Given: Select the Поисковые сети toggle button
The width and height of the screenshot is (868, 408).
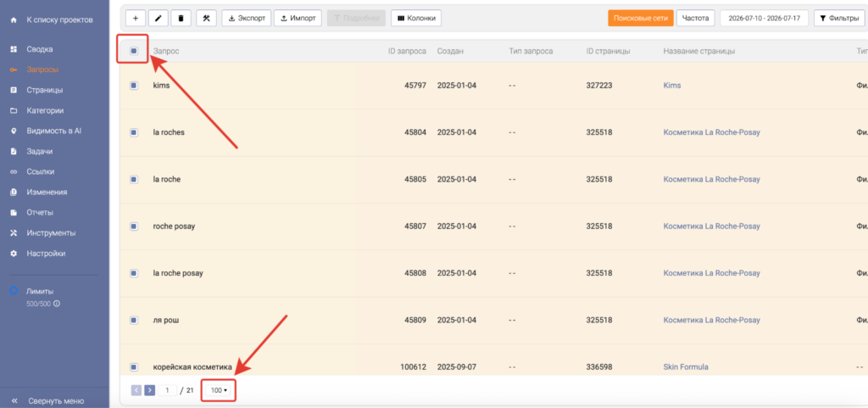Looking at the screenshot, I should (641, 18).
